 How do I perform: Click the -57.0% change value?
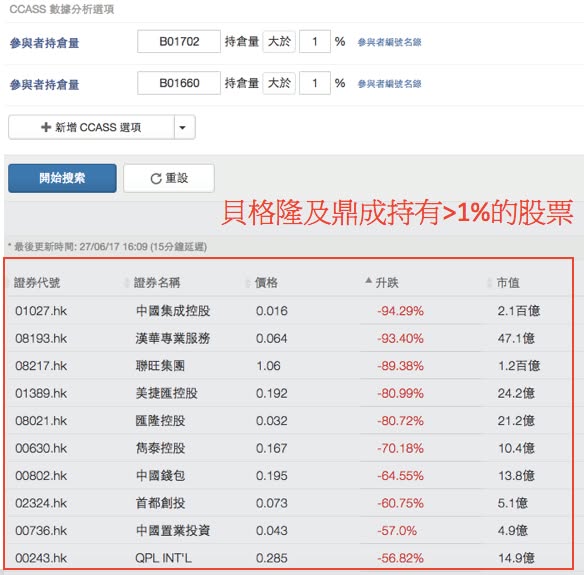[397, 530]
